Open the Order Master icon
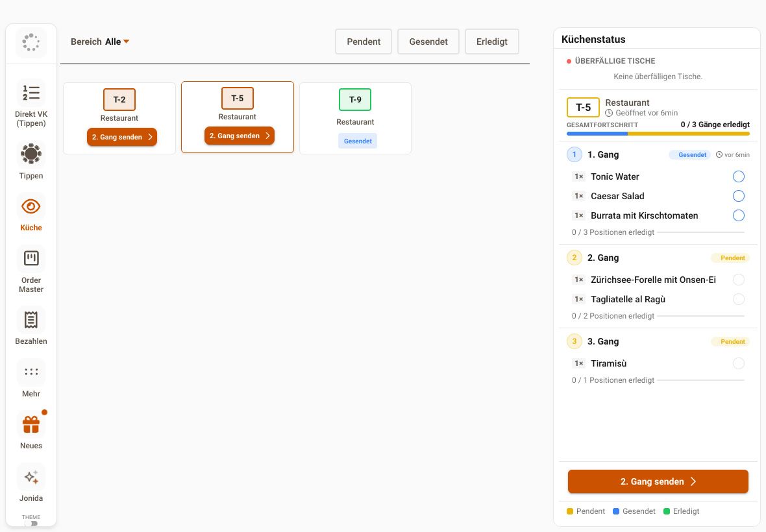766x532 pixels. point(31,258)
